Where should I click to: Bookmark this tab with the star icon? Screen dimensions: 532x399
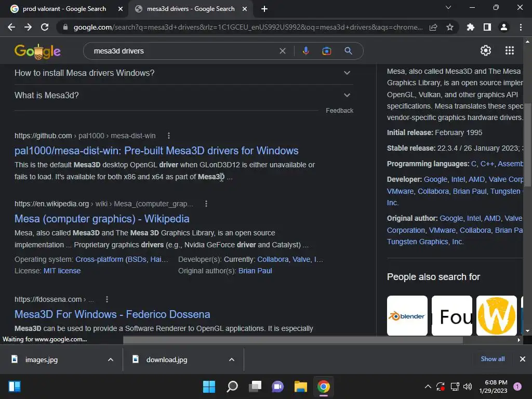click(450, 27)
